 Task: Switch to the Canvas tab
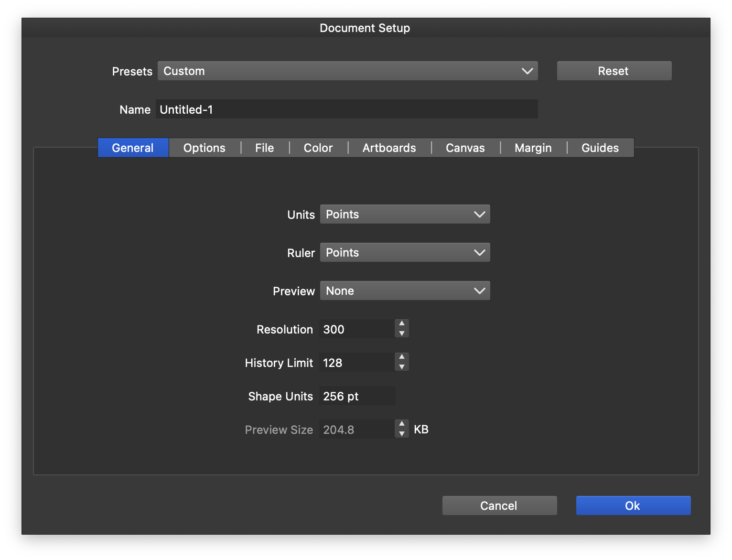point(465,148)
